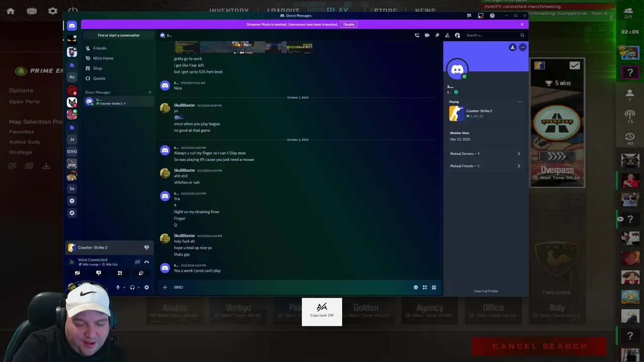Show pinned messages in this DM
This screenshot has height=362, width=644.
point(437,35)
